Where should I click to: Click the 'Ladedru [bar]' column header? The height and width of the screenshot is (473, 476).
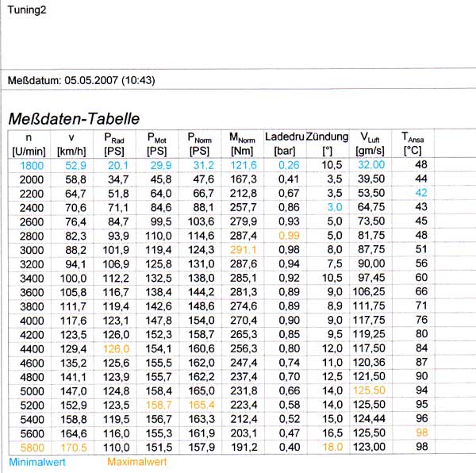pyautogui.click(x=285, y=144)
